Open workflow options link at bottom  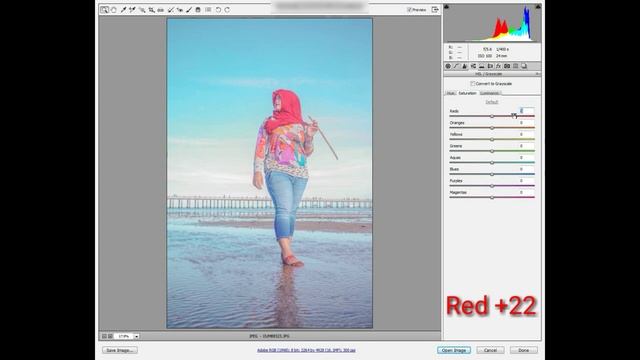pos(306,350)
